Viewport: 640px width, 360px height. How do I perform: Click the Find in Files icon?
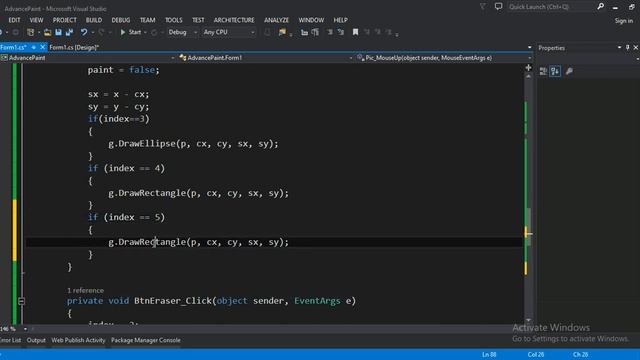click(x=282, y=32)
